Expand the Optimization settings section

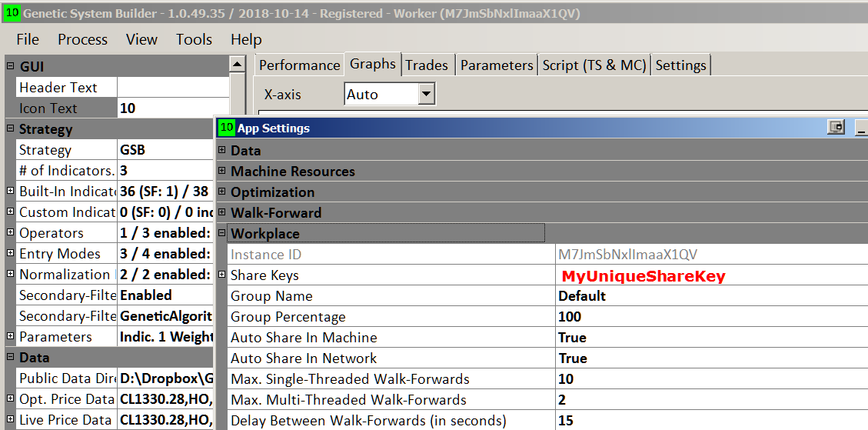tap(221, 192)
